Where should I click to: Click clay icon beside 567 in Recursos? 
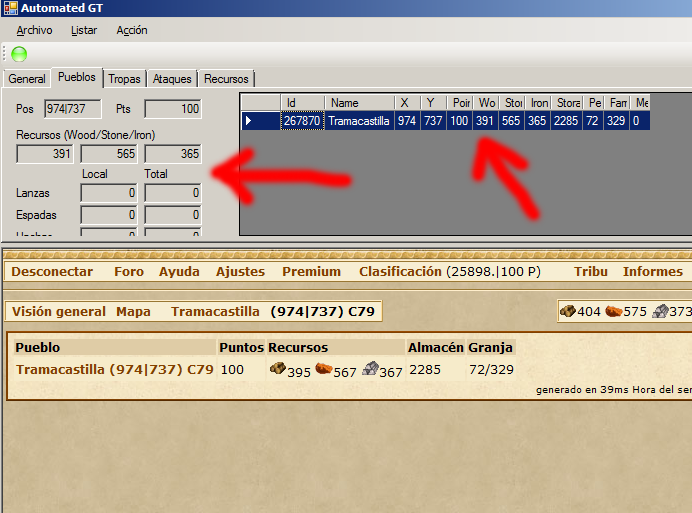pyautogui.click(x=323, y=368)
